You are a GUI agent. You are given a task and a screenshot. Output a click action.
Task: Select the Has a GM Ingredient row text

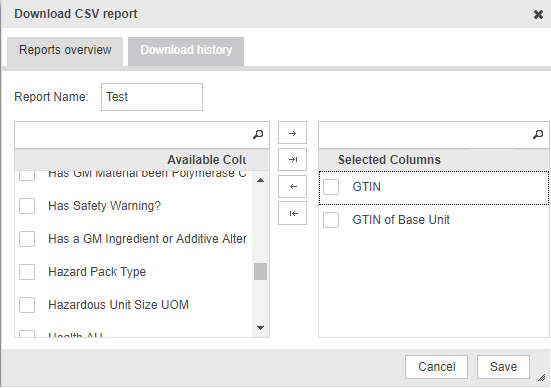tap(147, 239)
